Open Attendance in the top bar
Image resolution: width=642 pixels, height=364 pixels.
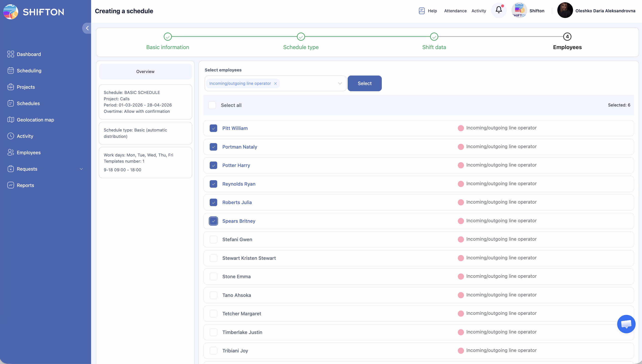[455, 11]
